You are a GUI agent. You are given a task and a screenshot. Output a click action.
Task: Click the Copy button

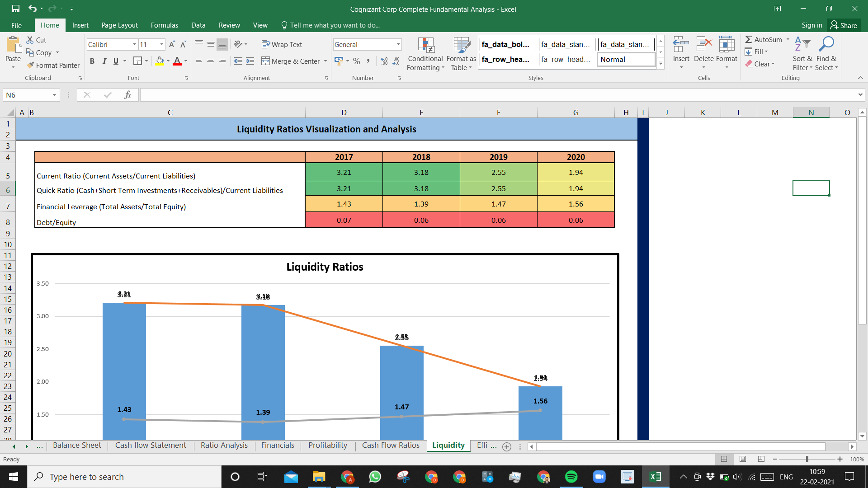click(x=39, y=52)
